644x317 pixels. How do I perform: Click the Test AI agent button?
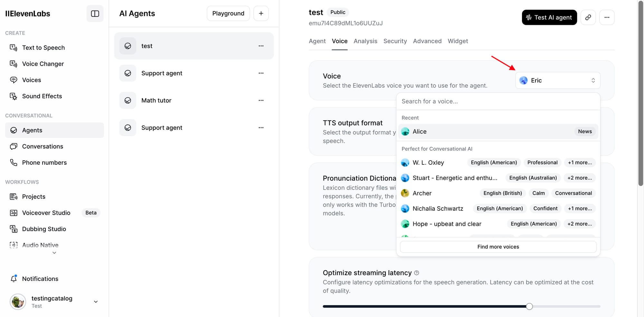(549, 17)
